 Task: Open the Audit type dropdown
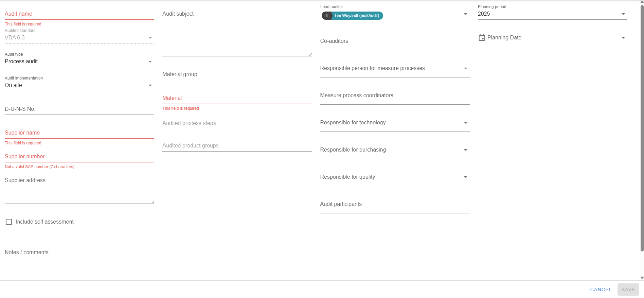(x=150, y=62)
